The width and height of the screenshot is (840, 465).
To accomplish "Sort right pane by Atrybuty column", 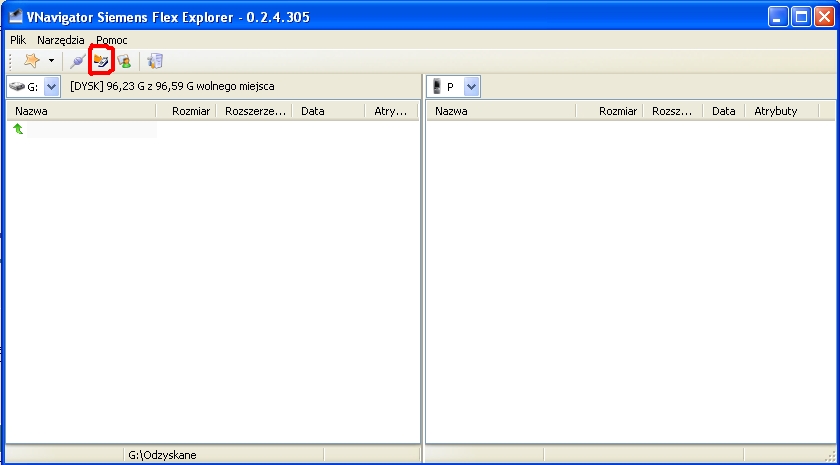I will coord(782,111).
